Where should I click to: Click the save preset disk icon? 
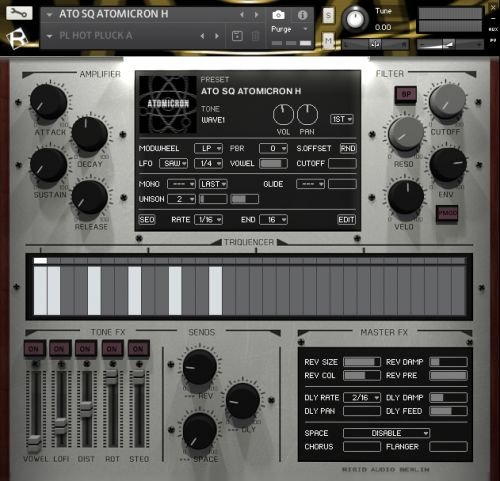(x=237, y=36)
